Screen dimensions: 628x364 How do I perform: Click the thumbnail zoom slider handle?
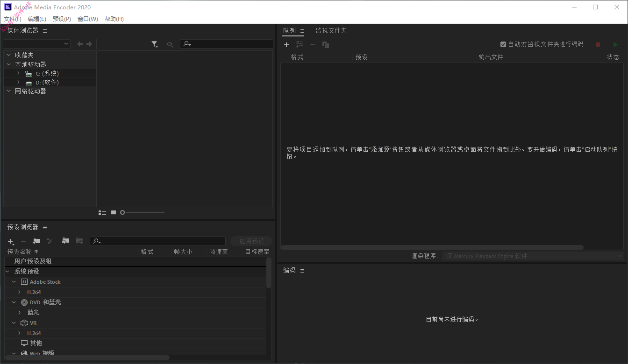tap(122, 212)
